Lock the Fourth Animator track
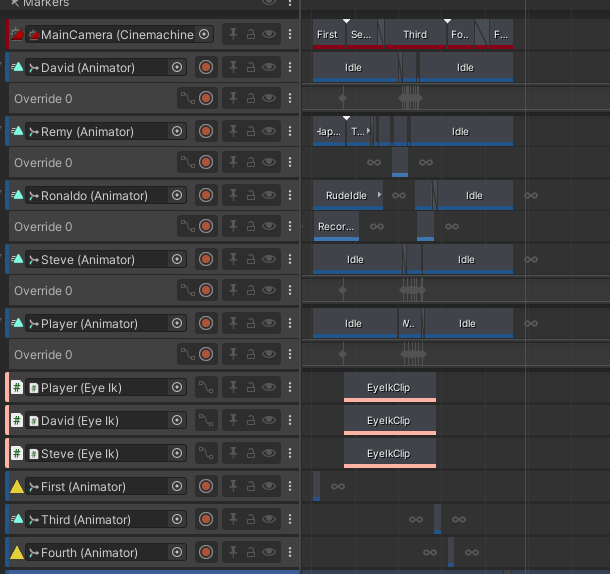 click(251, 552)
